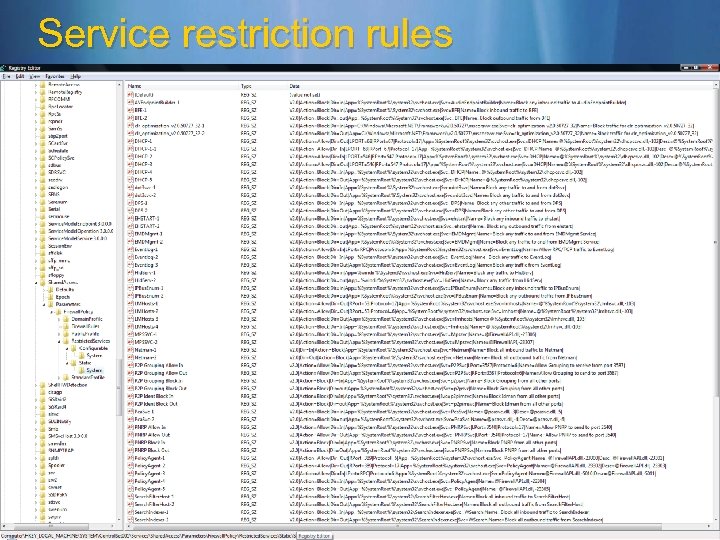Viewport: 720px width, 540px height.
Task: Collapse the Configurable key arrow
Action: coord(68,349)
